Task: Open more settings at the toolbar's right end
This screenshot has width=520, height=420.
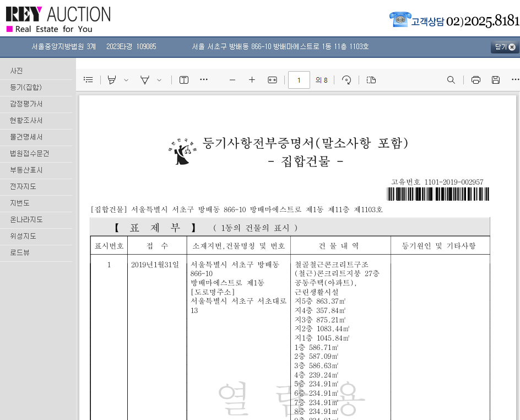Action: pos(516,79)
